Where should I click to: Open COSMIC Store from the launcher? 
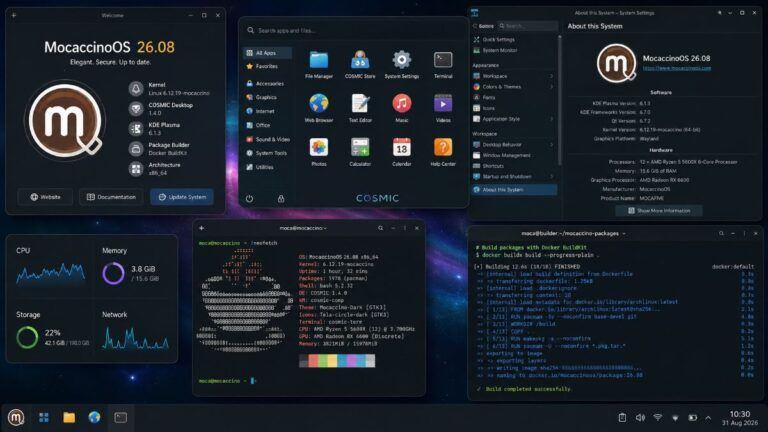tap(360, 65)
